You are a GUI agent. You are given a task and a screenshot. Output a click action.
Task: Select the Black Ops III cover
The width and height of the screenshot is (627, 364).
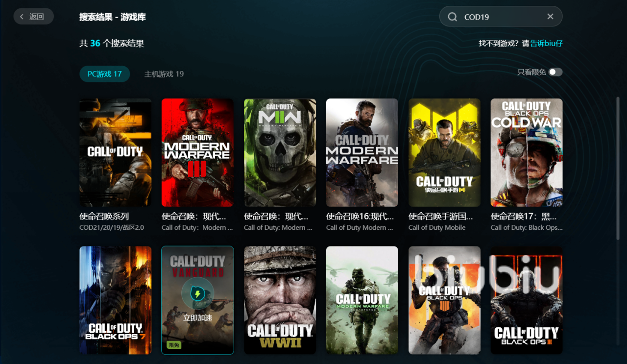pyautogui.click(x=527, y=300)
